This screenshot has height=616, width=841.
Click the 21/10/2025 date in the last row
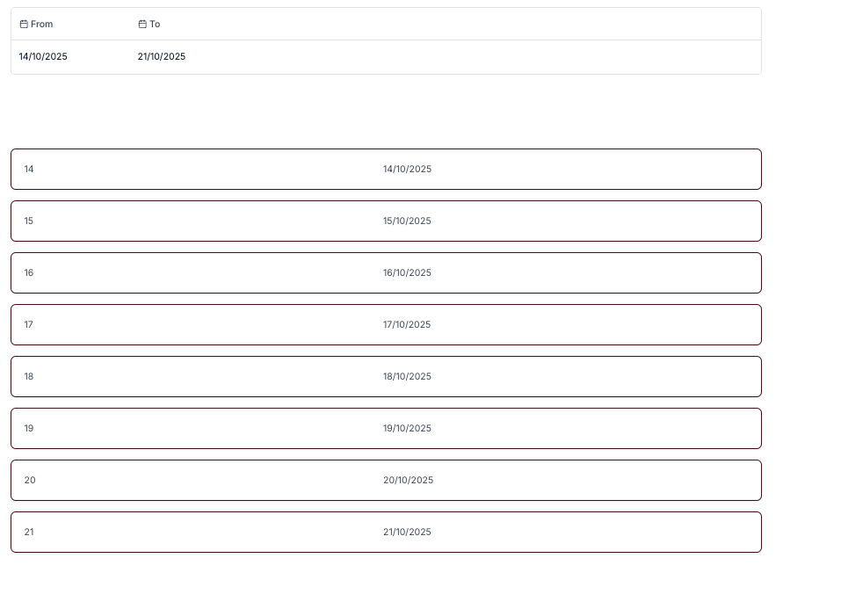tap(407, 533)
